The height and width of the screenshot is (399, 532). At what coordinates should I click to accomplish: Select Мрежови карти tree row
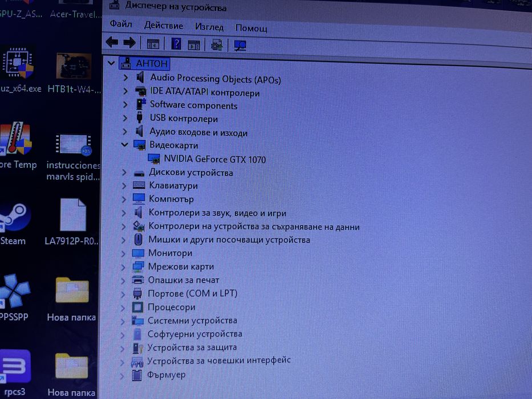[x=181, y=266]
